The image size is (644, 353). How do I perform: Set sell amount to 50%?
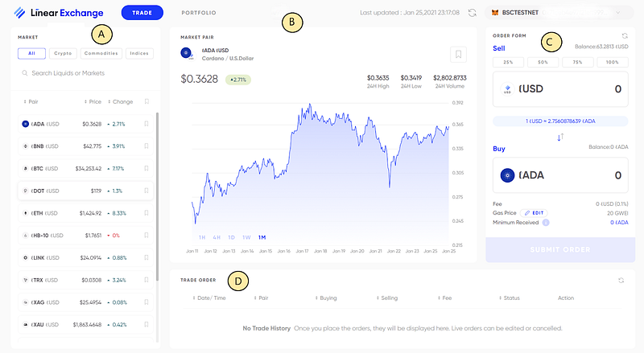[x=543, y=62]
